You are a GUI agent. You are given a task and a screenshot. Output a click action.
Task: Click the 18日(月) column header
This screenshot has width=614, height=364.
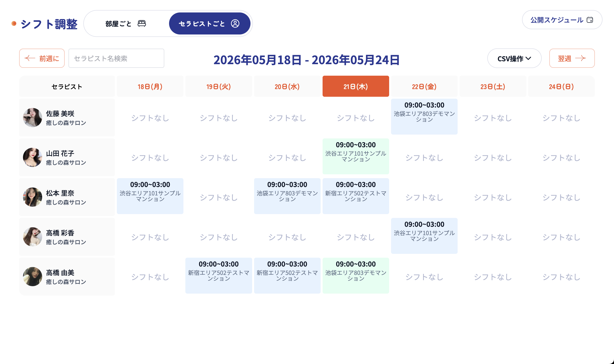150,86
